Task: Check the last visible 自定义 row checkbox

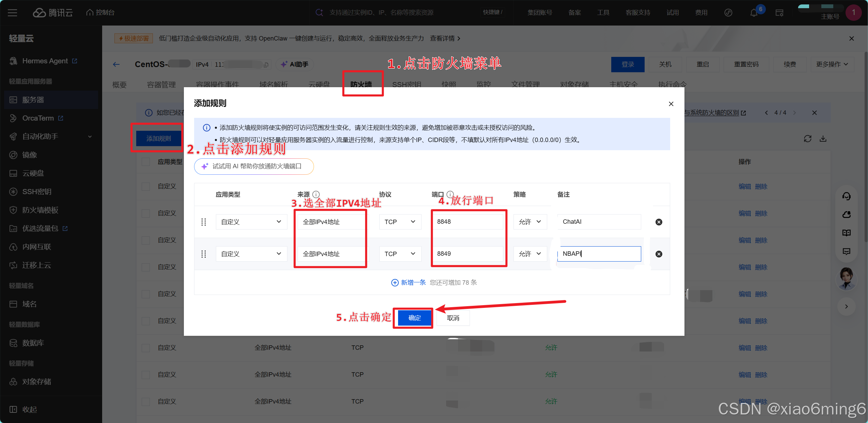Action: tap(146, 402)
